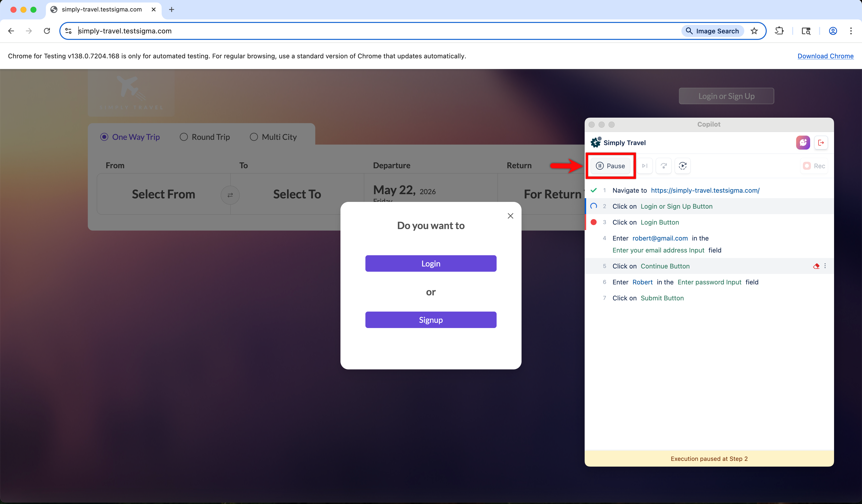862x504 pixels.
Task: Select step 5 Click on Continue Button
Action: pyautogui.click(x=709, y=266)
